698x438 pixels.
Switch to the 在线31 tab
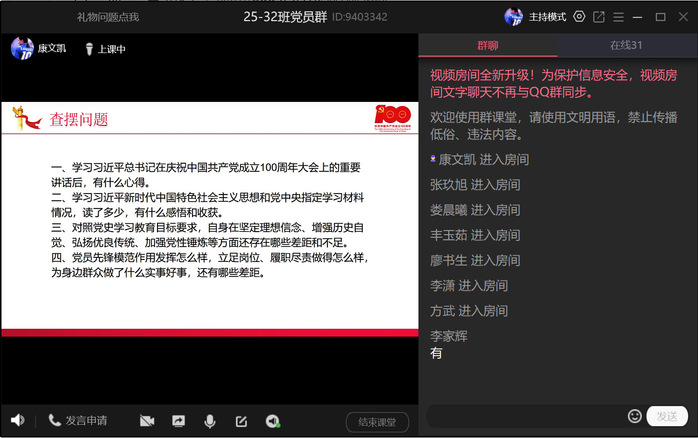[626, 45]
